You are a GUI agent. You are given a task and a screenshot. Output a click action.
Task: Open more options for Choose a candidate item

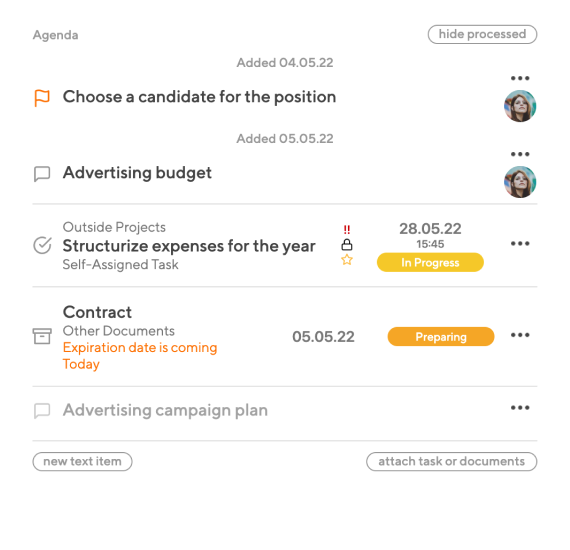coord(520,78)
